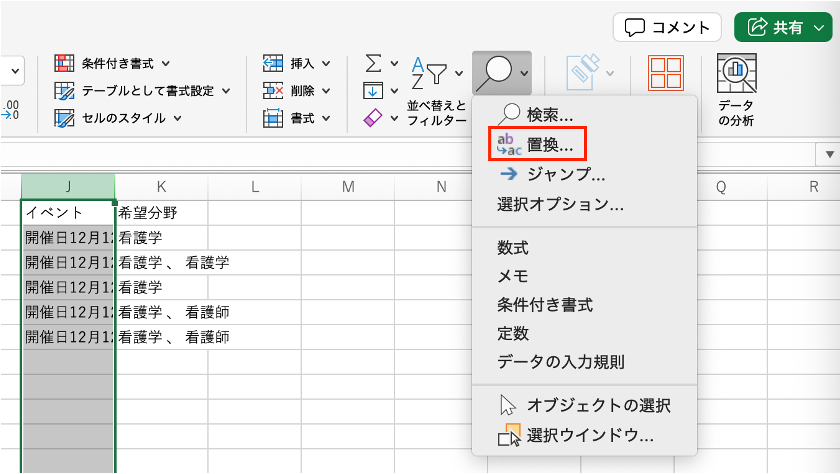840x474 pixels.
Task: Click the Cell Styles (セルのスタイル) icon
Action: tap(64, 118)
